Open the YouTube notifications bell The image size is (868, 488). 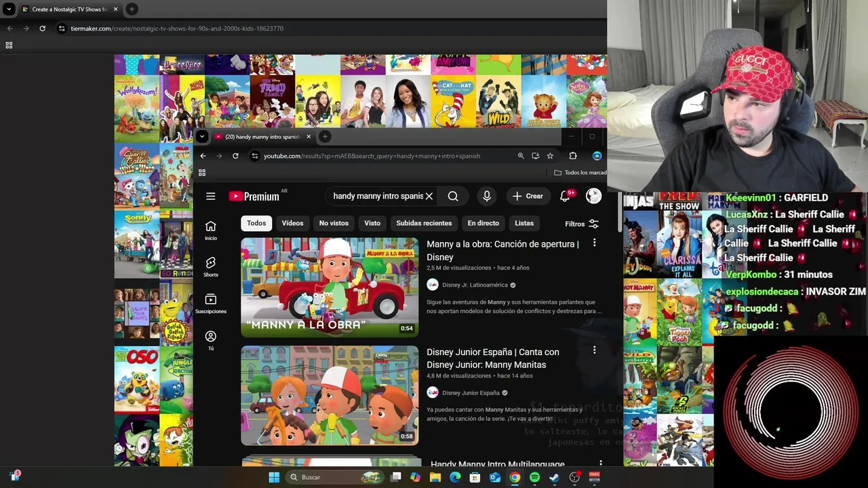[x=565, y=196]
